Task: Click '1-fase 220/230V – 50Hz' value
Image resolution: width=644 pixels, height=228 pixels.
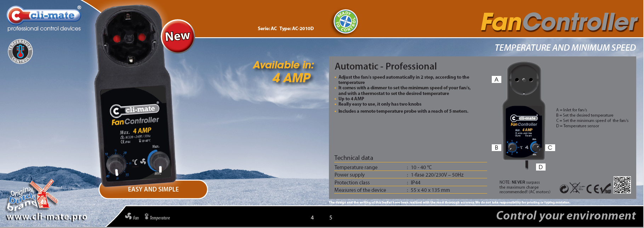Action: pos(437,175)
